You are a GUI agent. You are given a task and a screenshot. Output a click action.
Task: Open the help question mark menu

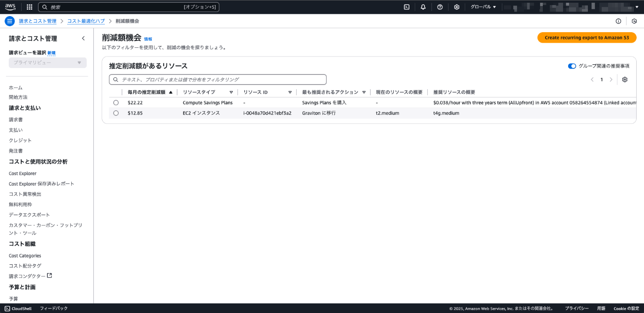point(440,7)
